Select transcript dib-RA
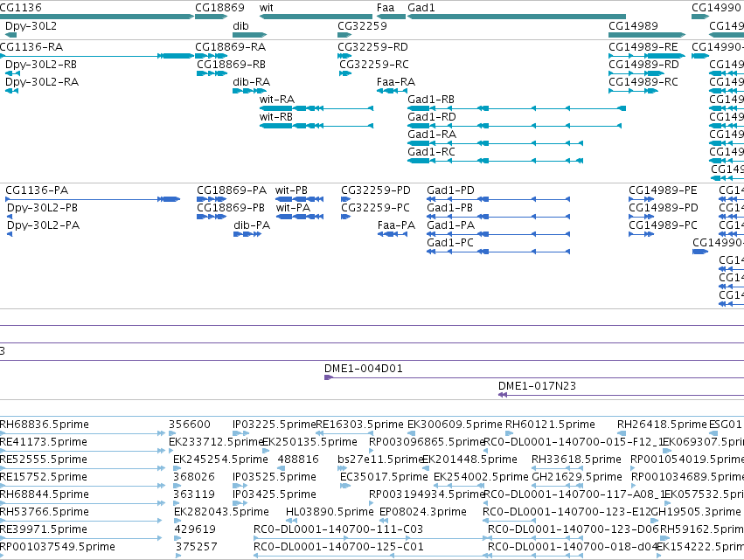Image resolution: width=744 pixels, height=560 pixels. click(249, 91)
